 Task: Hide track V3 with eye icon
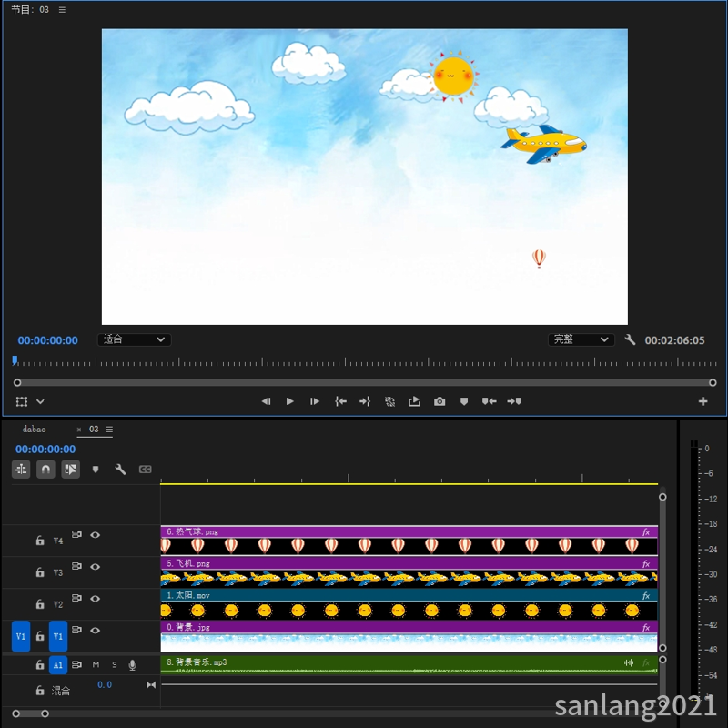(x=96, y=566)
